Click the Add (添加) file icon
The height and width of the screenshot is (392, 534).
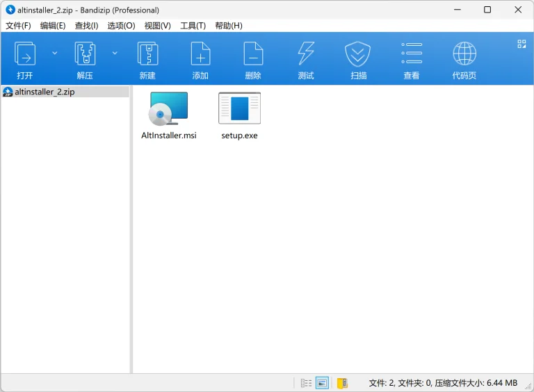click(200, 54)
